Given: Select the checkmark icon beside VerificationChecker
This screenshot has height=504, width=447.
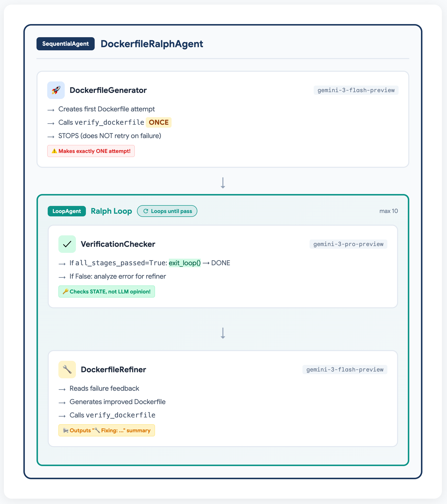Looking at the screenshot, I should 67,244.
